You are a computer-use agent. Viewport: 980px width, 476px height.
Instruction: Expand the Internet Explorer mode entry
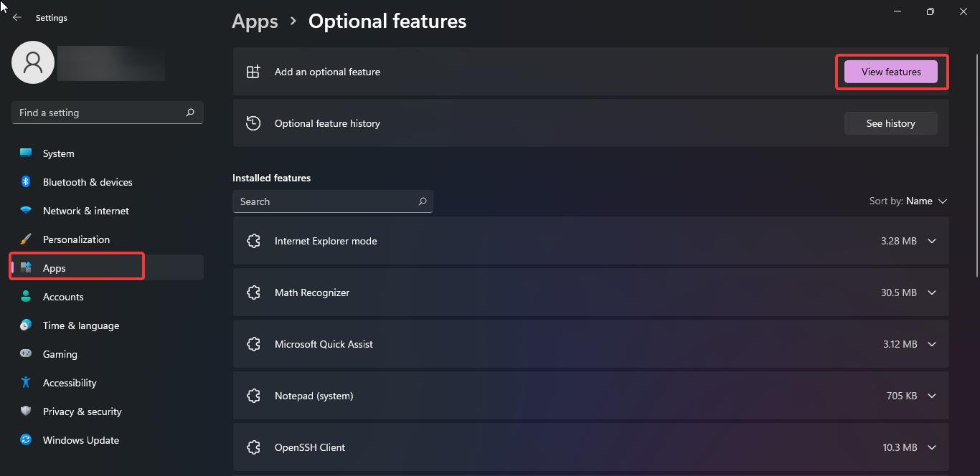tap(932, 242)
